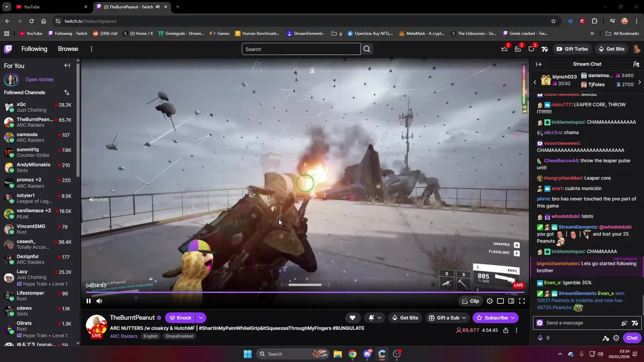Open the chat moderator sword icon
Viewport: 644px width, 362px height.
(606, 338)
